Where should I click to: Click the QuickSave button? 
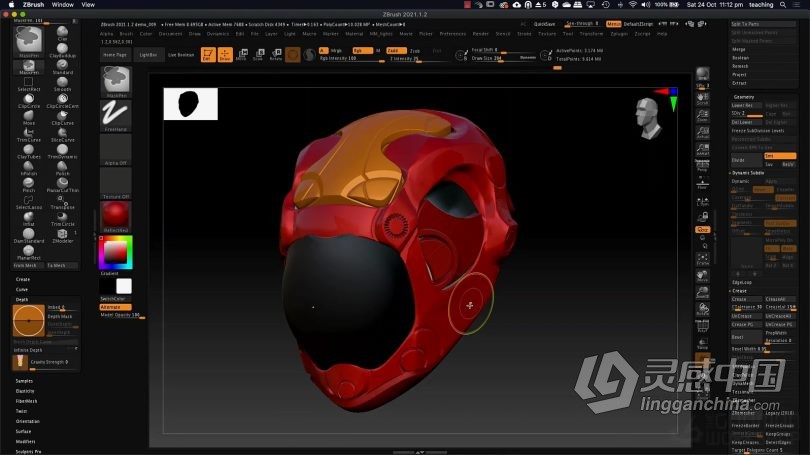[x=544, y=24]
